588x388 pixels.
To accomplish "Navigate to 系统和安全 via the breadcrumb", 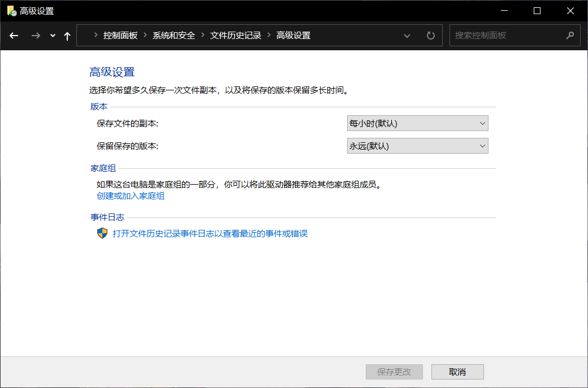I will tap(174, 35).
